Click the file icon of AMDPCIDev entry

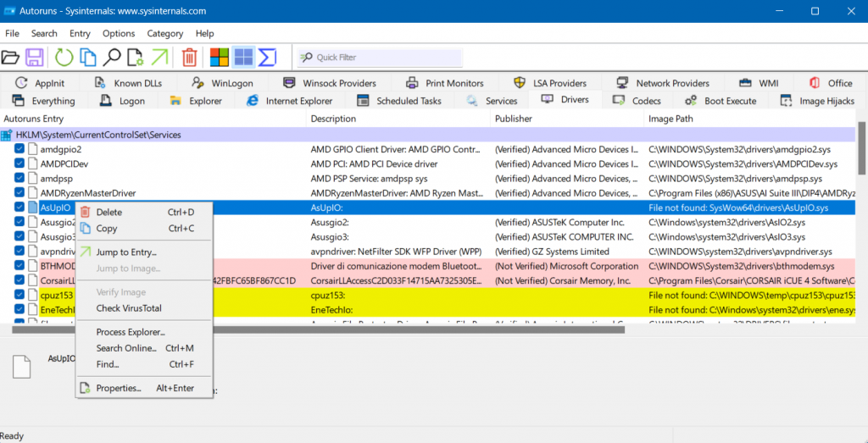33,163
